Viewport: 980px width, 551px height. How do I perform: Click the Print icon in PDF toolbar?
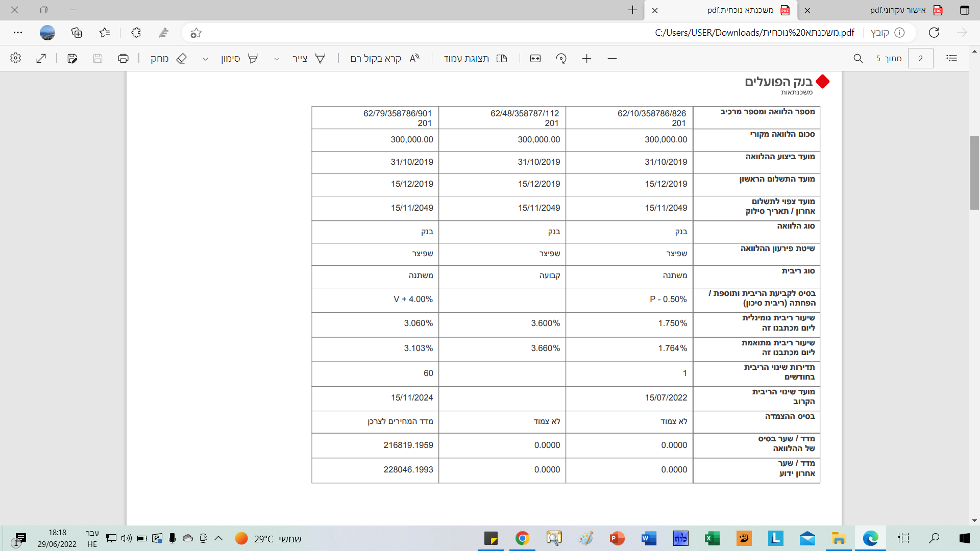123,59
